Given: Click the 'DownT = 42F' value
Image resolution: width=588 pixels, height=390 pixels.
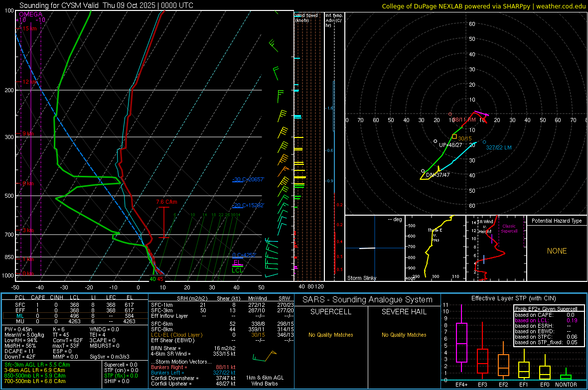Looking at the screenshot, I should (20, 357).
